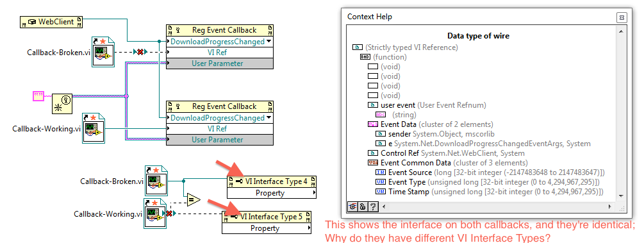The image size is (644, 243).
Task: Toggle Show Optional Terminals in Context Help
Action: point(353,207)
